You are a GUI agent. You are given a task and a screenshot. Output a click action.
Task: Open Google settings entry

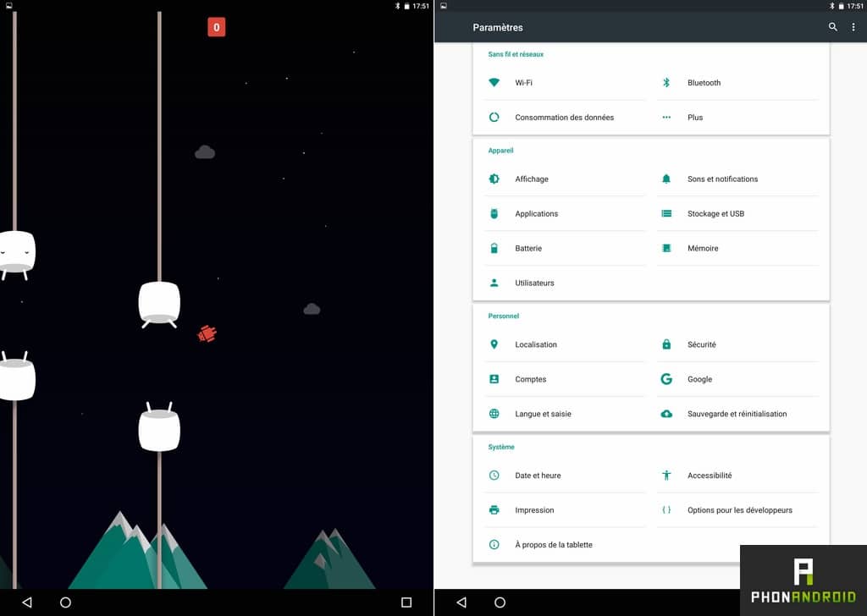point(737,379)
